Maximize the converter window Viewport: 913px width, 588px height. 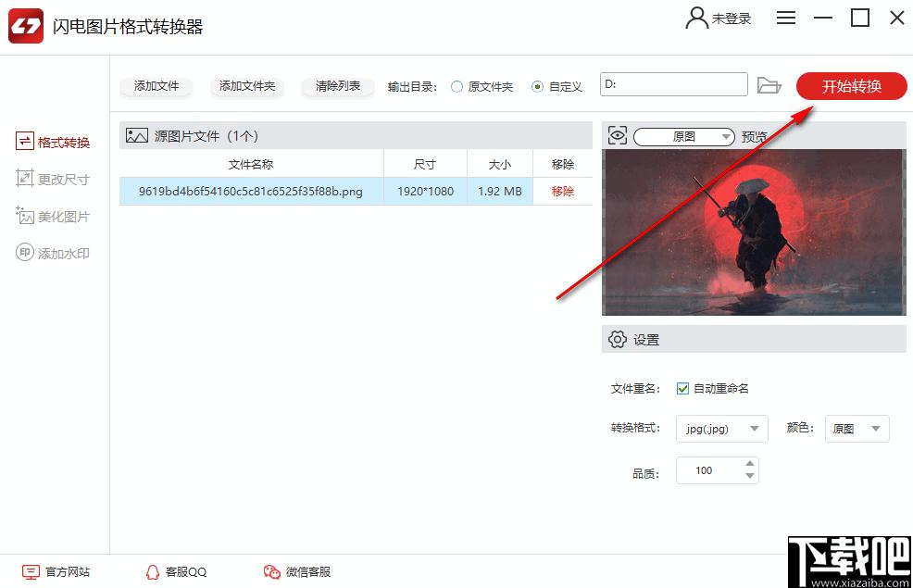pos(860,18)
